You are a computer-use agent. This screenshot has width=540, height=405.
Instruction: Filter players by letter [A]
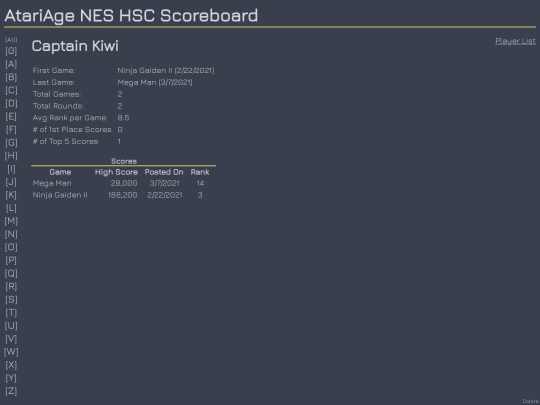click(x=11, y=64)
